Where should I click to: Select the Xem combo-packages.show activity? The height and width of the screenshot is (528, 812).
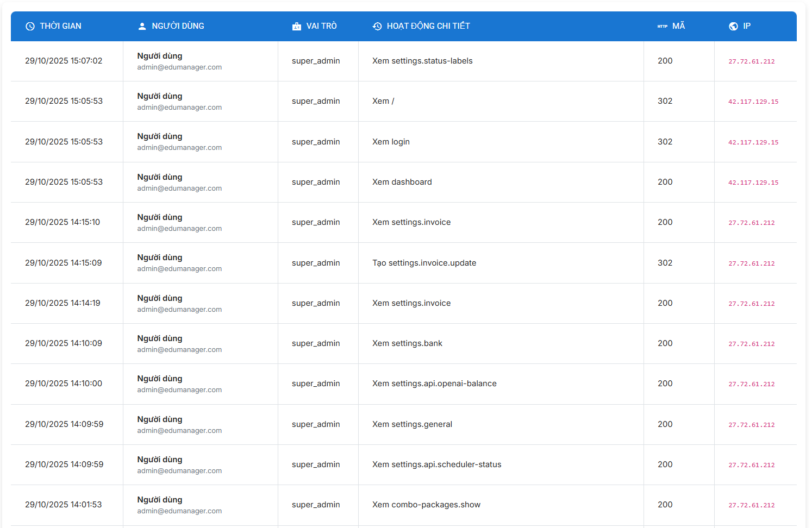tap(426, 505)
